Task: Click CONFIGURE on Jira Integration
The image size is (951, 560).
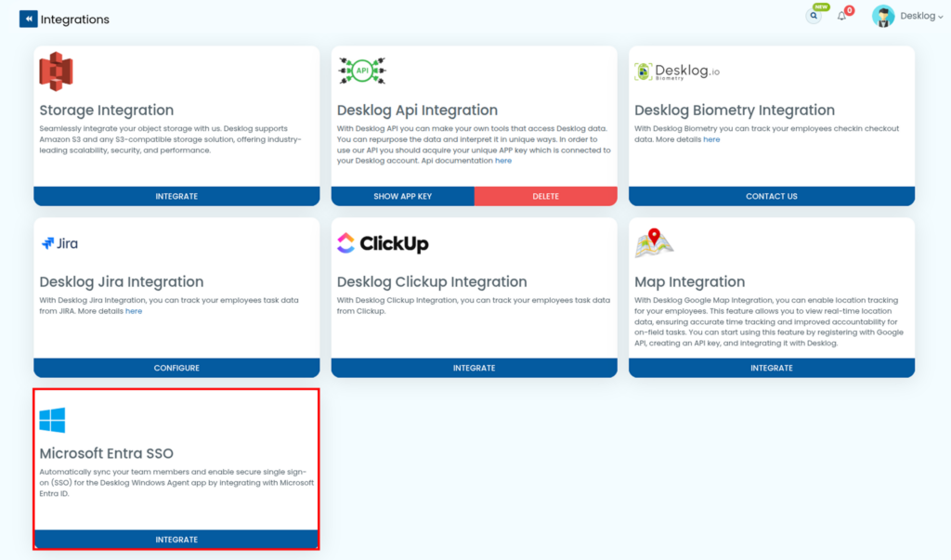Action: click(176, 368)
